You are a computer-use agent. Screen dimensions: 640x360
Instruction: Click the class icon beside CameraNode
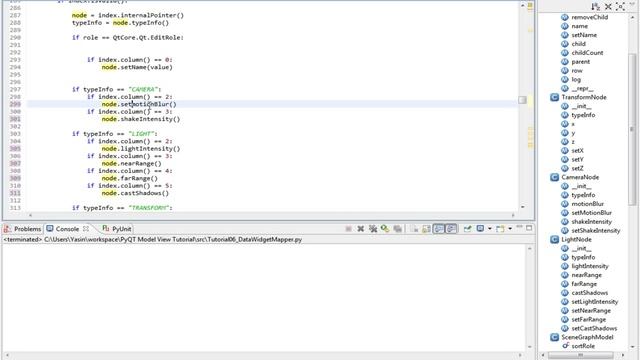click(x=554, y=177)
